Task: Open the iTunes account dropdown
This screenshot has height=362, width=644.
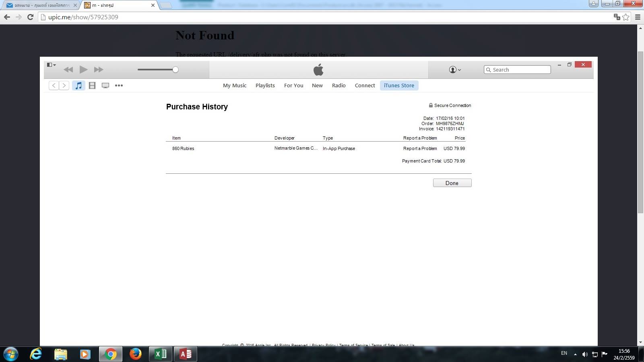Action: tap(455, 70)
